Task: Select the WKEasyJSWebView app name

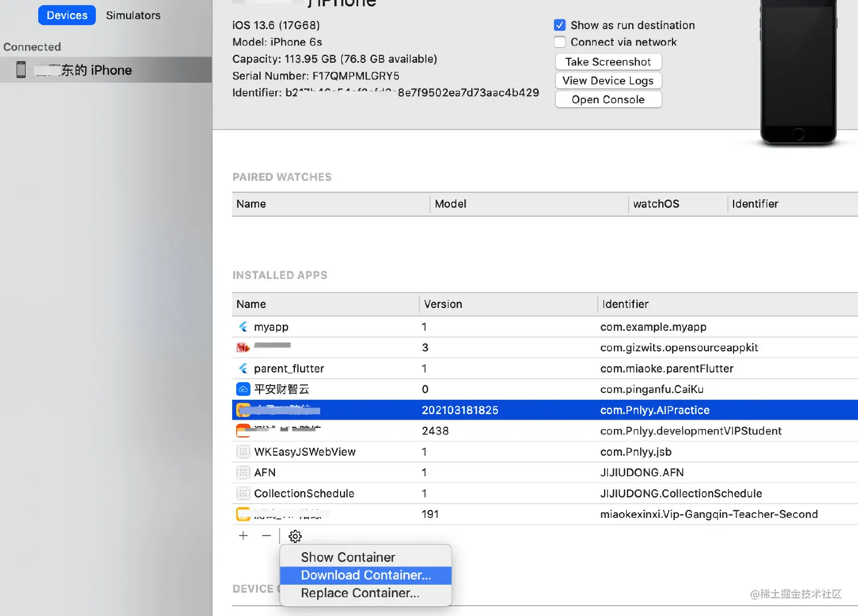Action: 305,452
